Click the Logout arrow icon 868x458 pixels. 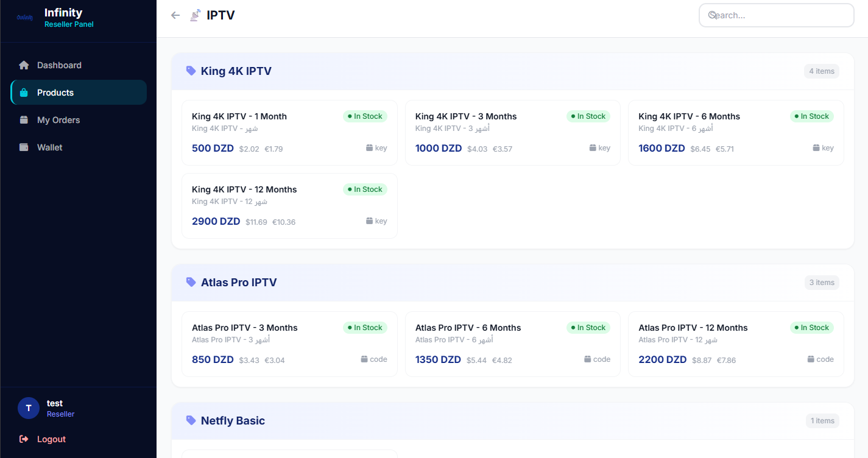click(24, 439)
